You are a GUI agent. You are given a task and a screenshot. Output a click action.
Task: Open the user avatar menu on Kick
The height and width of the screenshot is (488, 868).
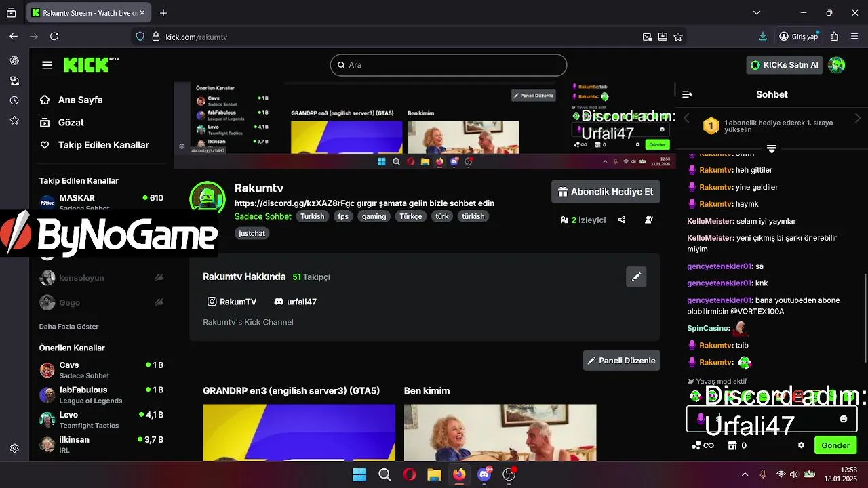[x=837, y=65]
